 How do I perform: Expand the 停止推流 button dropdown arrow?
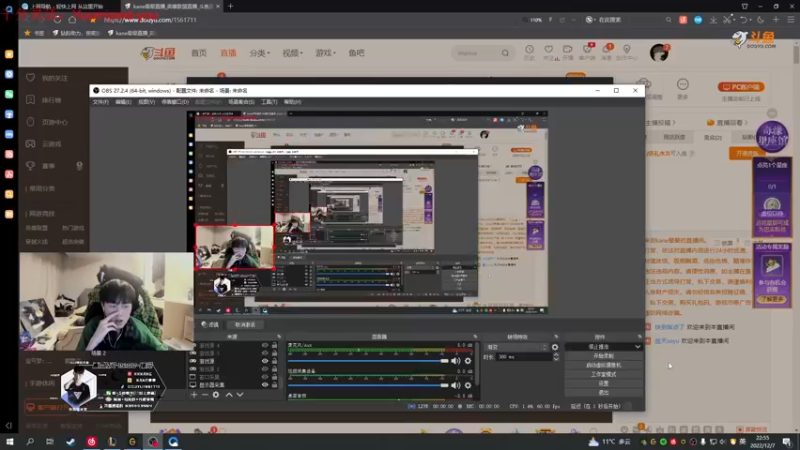tap(638, 347)
